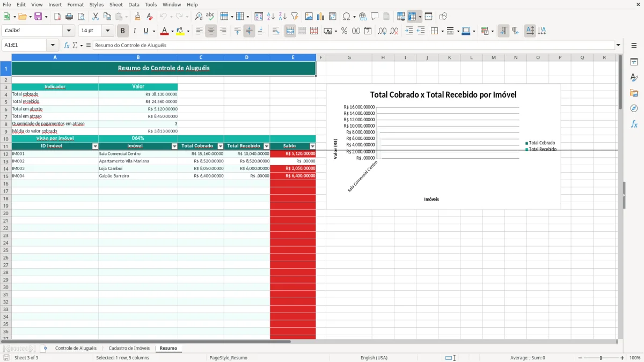
Task: Switch to Cadastro de Imóveis sheet tab
Action: click(x=129, y=348)
